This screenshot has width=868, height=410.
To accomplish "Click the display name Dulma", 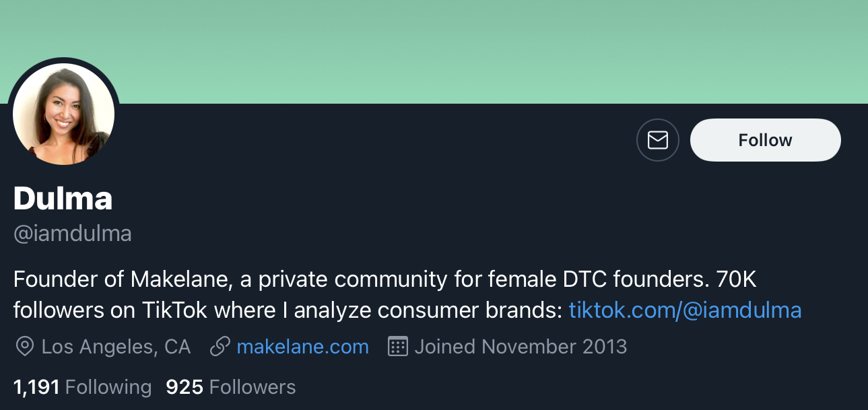I will (63, 199).
